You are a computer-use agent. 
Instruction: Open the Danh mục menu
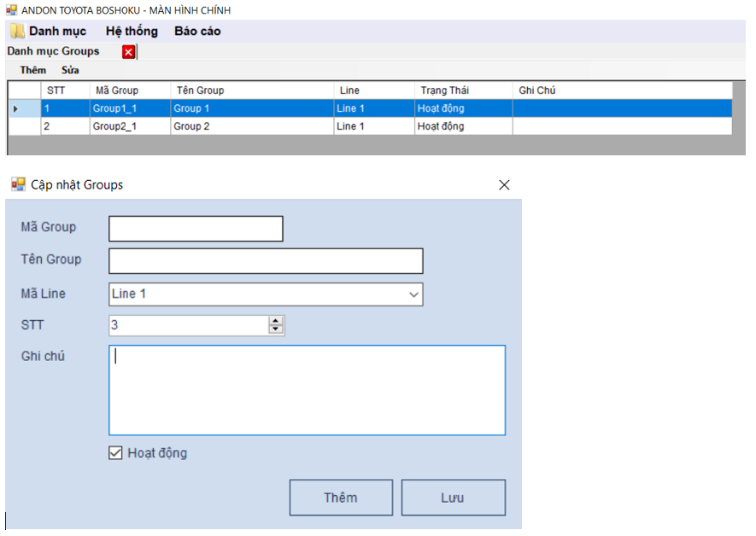pos(57,32)
